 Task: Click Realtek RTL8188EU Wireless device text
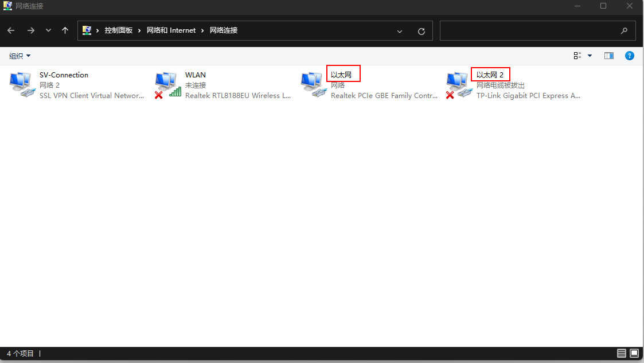238,95
